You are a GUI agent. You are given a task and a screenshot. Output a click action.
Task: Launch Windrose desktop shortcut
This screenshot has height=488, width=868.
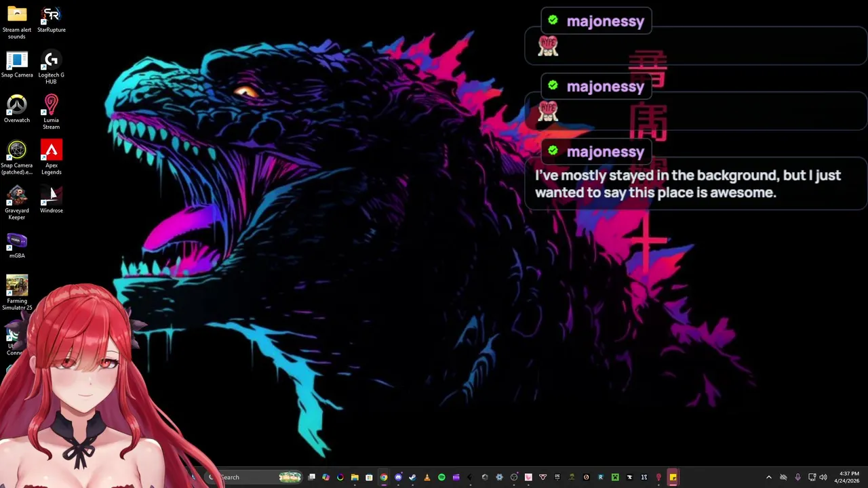pos(52,200)
